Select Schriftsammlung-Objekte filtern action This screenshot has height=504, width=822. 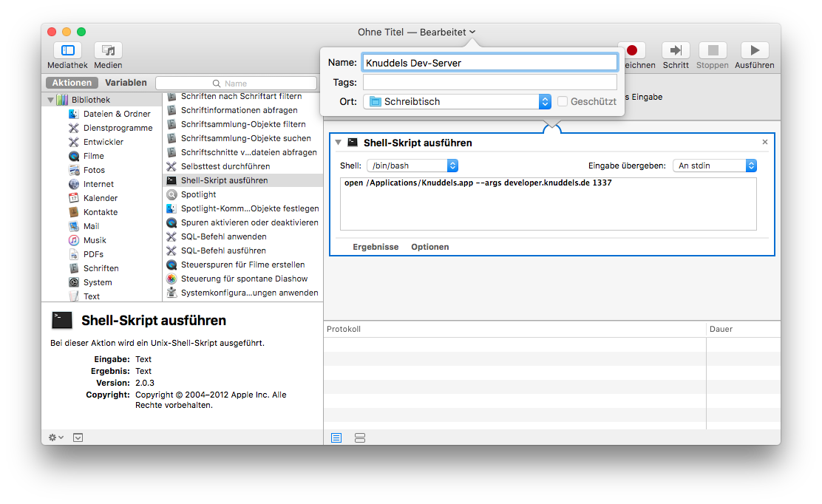pos(242,125)
